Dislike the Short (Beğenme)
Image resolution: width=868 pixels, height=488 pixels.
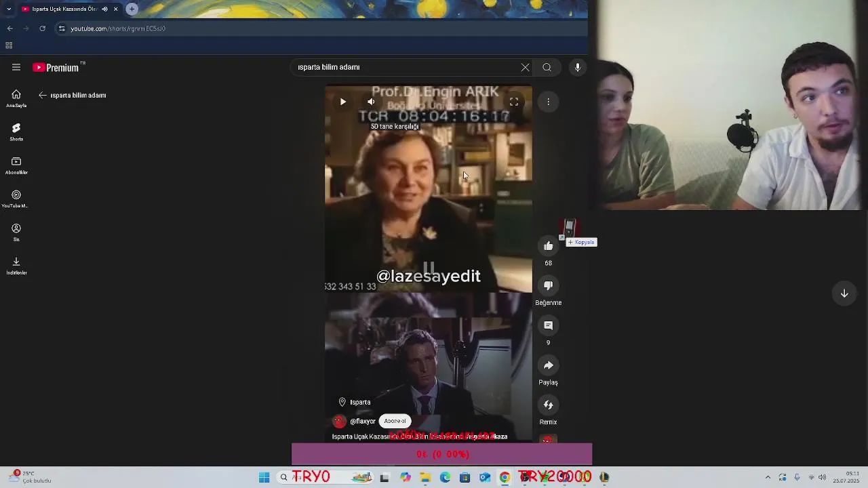(548, 286)
